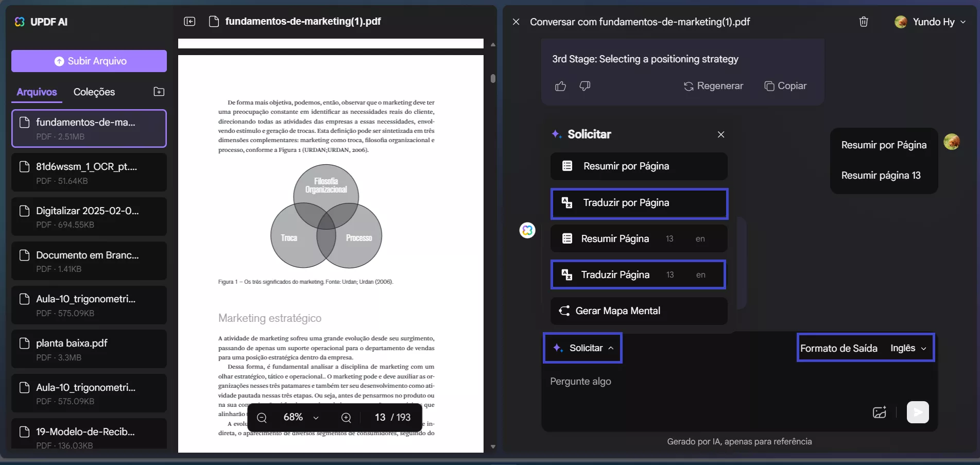Click the thumbs up icon
Viewport: 980px width, 465px height.
coord(560,86)
